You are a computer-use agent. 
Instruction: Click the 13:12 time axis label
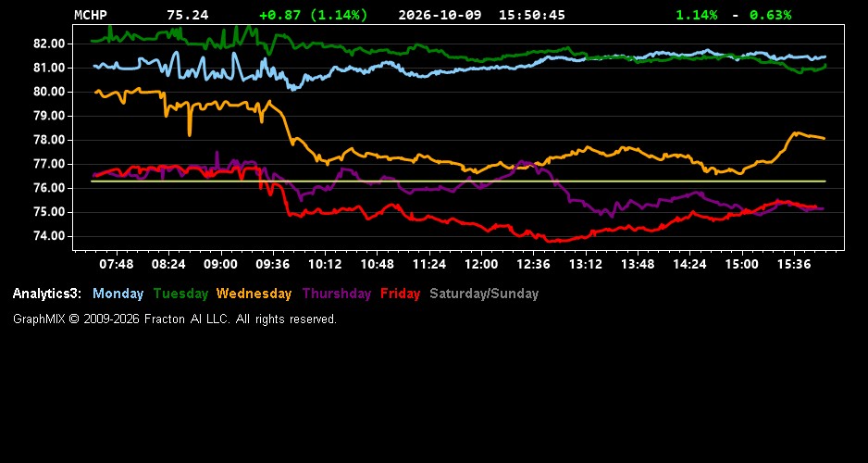coord(586,265)
